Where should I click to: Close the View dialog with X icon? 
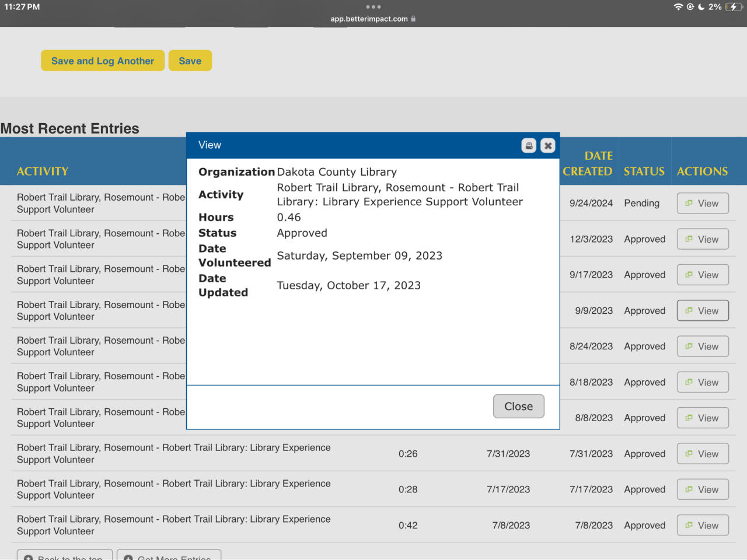point(547,146)
